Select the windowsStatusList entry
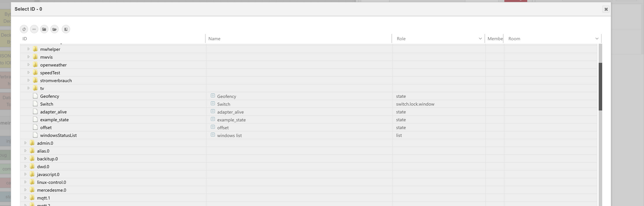The image size is (644, 206). [58, 136]
